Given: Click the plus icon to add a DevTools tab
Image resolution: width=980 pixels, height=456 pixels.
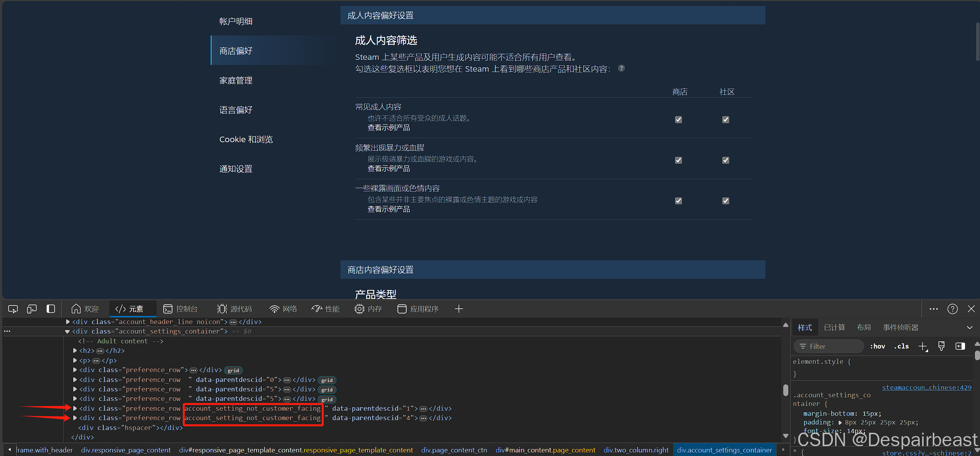Looking at the screenshot, I should (x=459, y=309).
